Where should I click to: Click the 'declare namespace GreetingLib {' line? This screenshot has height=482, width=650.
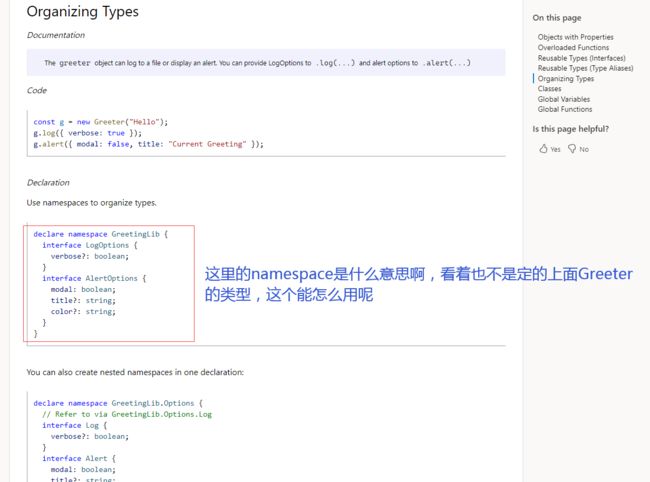[x=101, y=234]
